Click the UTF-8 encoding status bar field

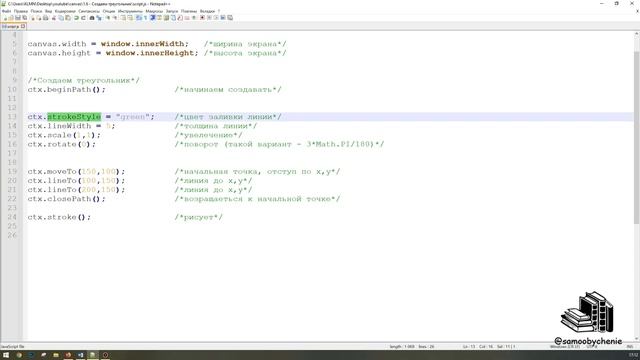coord(592,347)
